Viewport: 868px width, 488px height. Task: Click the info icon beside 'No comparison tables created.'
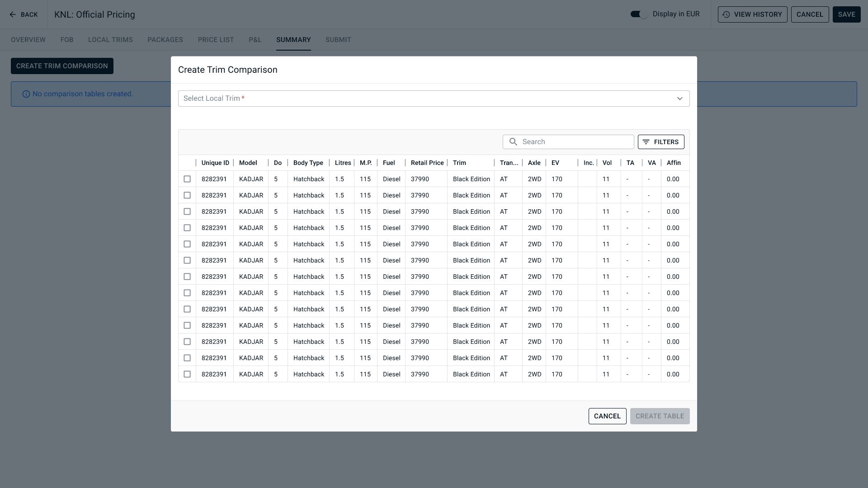26,94
